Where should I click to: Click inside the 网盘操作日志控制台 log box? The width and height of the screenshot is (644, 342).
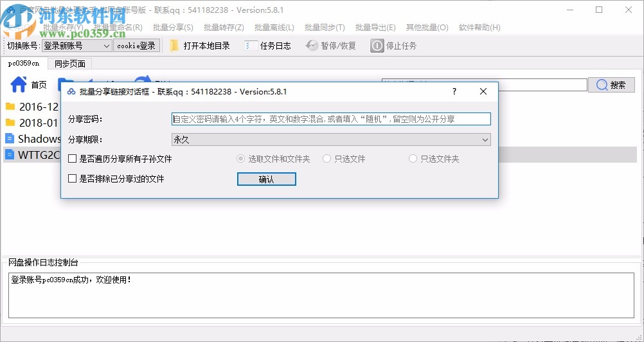[x=321, y=295]
